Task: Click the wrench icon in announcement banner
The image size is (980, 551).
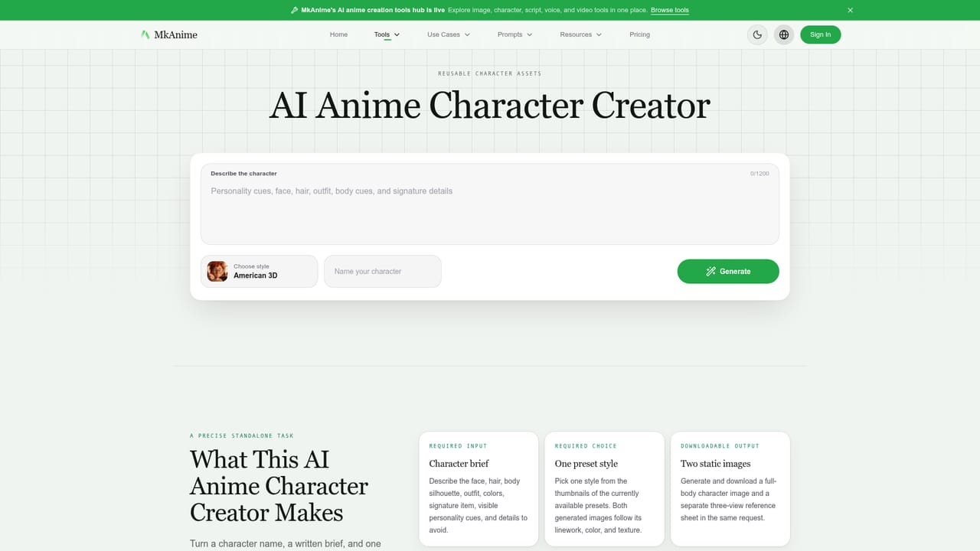Action: 295,10
